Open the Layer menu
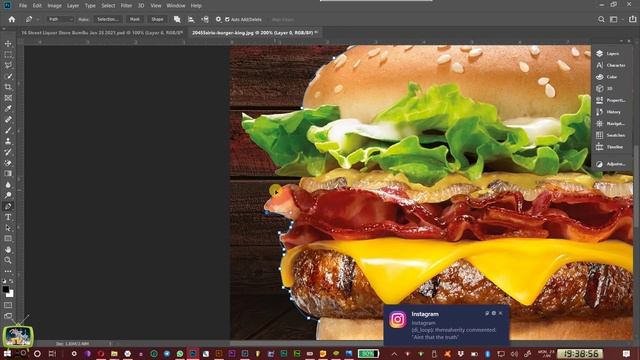 click(73, 6)
